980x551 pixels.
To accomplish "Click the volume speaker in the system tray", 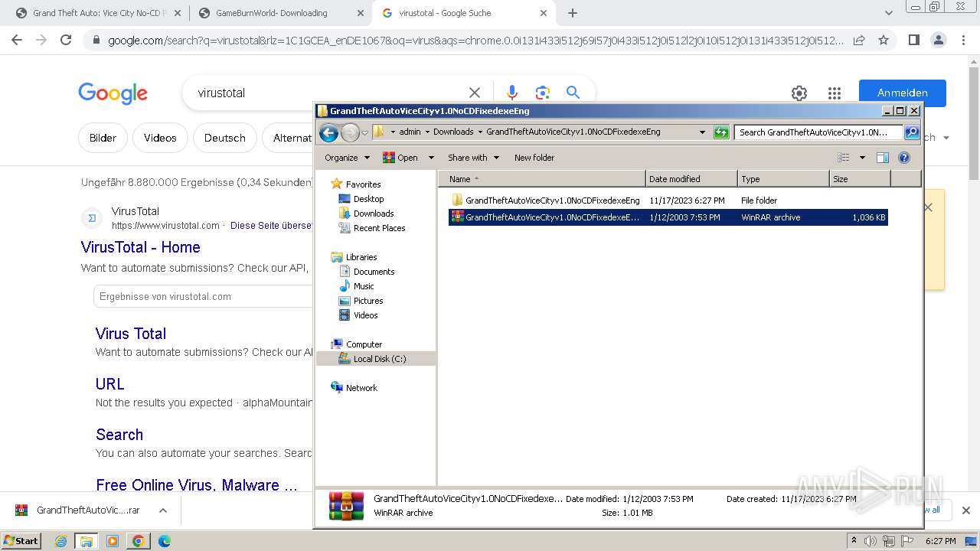I will 870,541.
